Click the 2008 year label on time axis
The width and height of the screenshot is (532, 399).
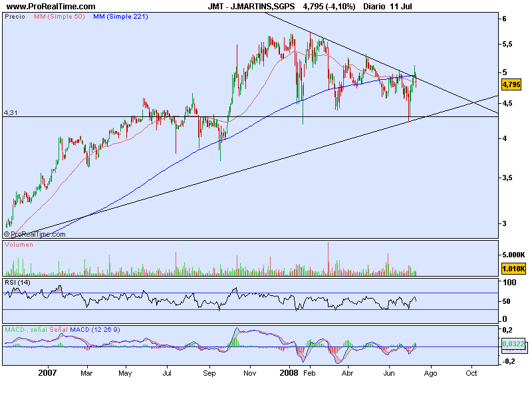pos(289,373)
